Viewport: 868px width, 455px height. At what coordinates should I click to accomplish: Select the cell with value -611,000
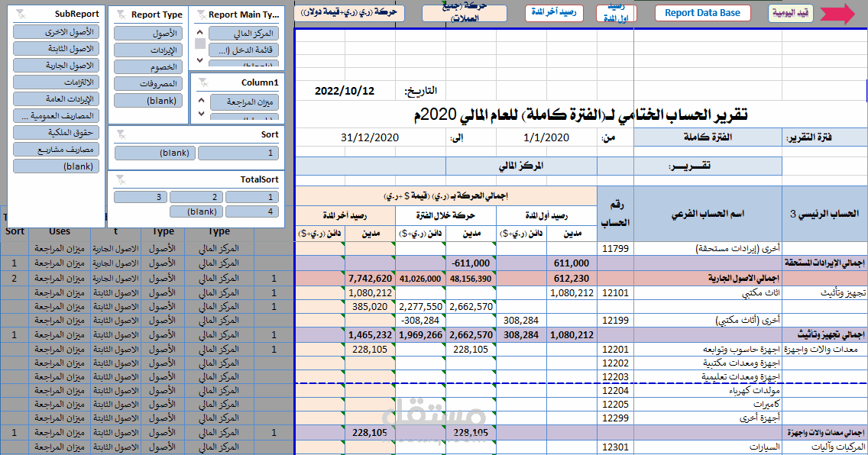click(x=471, y=263)
